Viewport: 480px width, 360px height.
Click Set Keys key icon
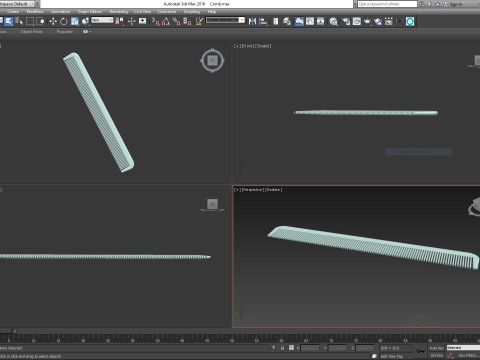point(420,351)
